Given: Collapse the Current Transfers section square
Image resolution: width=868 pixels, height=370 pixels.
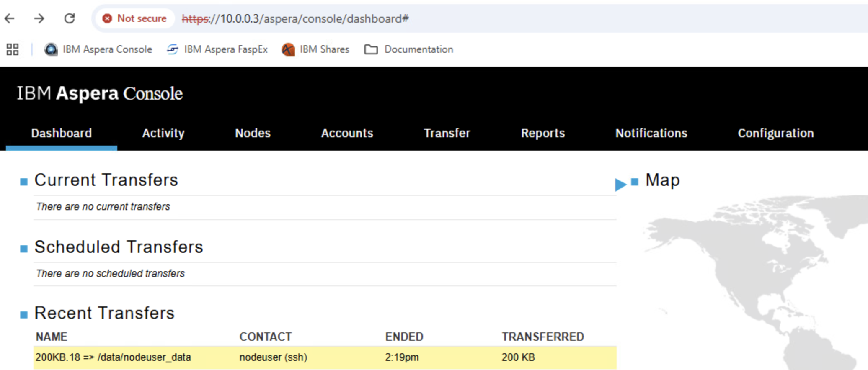Looking at the screenshot, I should (x=24, y=182).
